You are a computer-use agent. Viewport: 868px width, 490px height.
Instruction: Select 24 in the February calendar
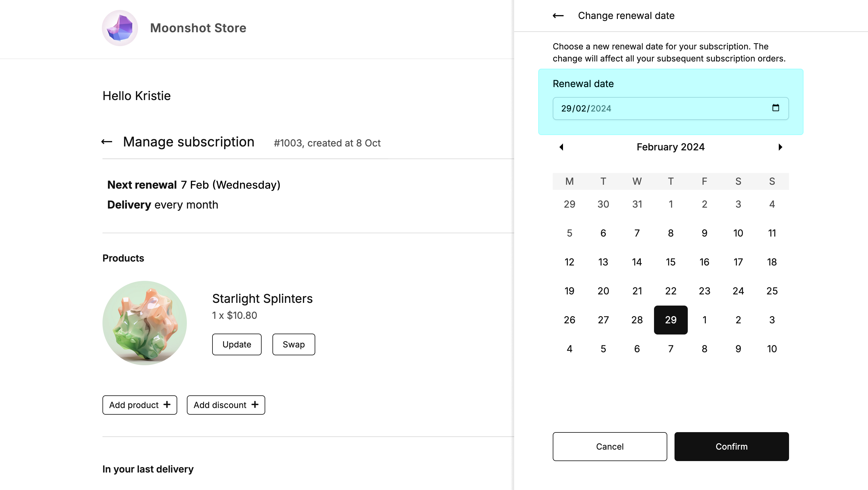tap(738, 291)
